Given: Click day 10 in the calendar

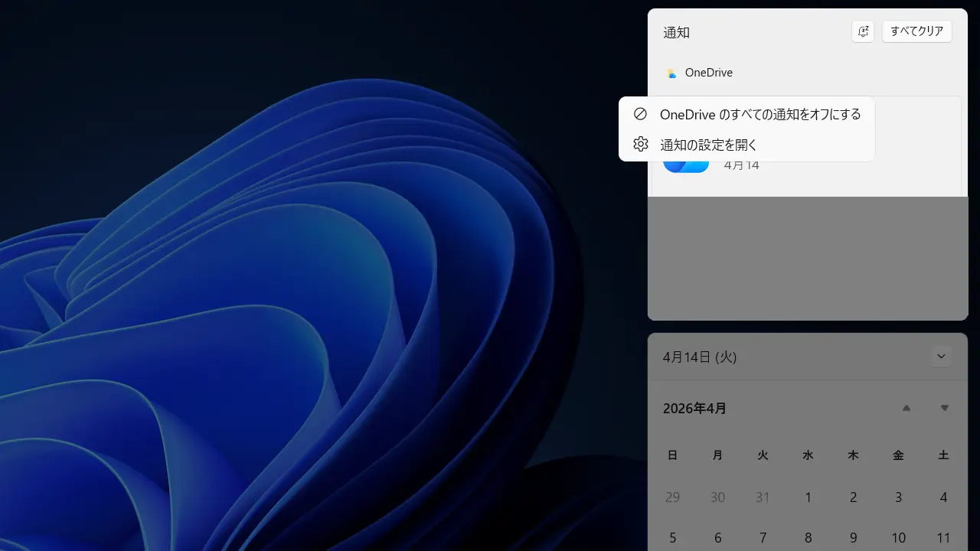Looking at the screenshot, I should click(x=898, y=538).
